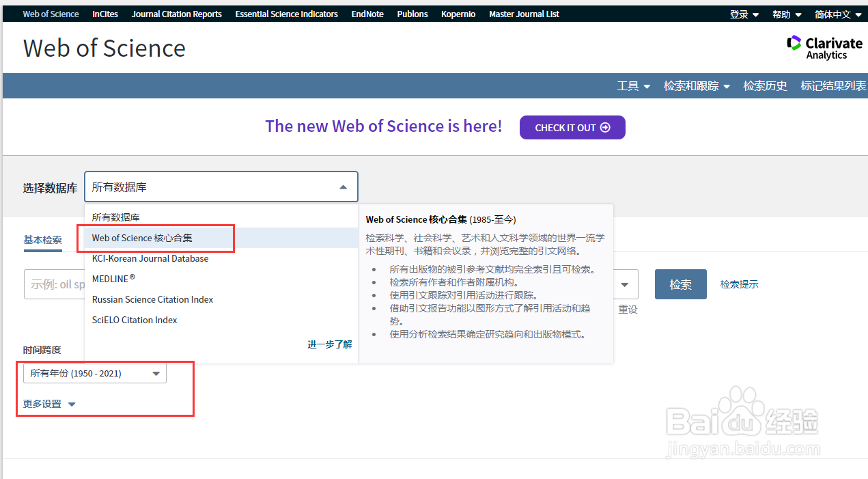Screen dimensions: 868x479
Task: Select Russian Science Citation Index
Action: pyautogui.click(x=152, y=299)
